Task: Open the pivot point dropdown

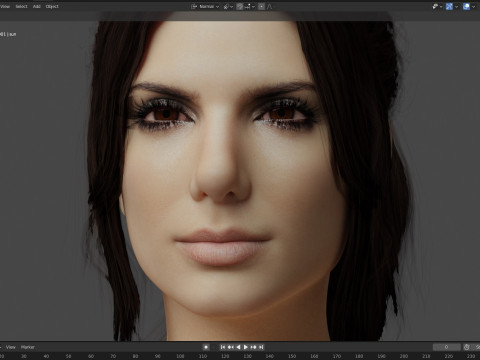Action: [x=228, y=6]
